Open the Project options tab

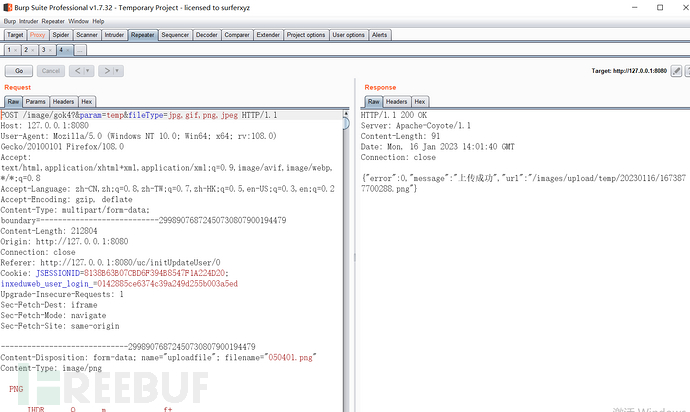(306, 35)
